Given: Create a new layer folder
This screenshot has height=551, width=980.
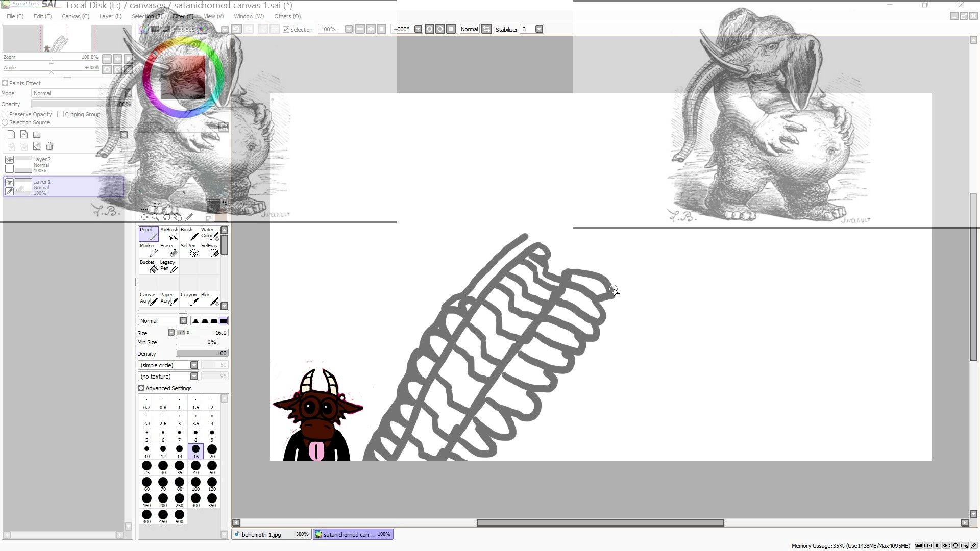Looking at the screenshot, I should tap(37, 135).
